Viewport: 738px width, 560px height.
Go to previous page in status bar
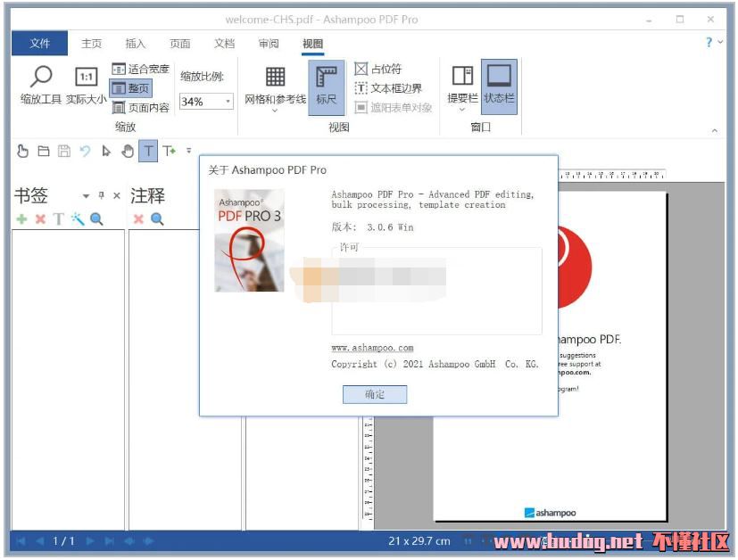pos(40,541)
